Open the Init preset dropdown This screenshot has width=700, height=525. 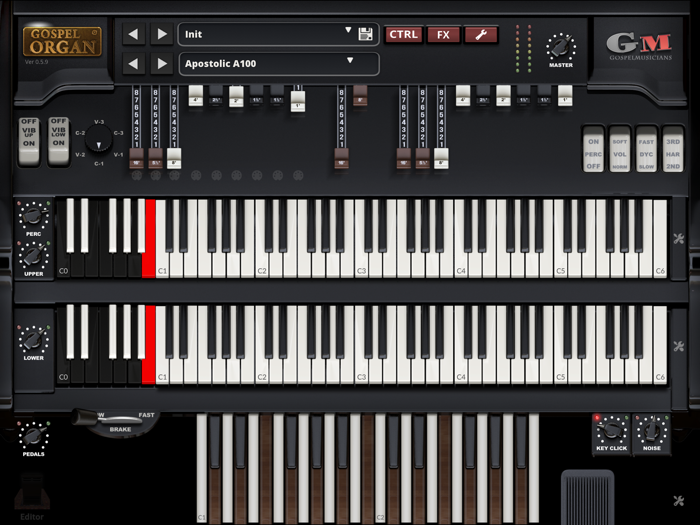coord(279,34)
